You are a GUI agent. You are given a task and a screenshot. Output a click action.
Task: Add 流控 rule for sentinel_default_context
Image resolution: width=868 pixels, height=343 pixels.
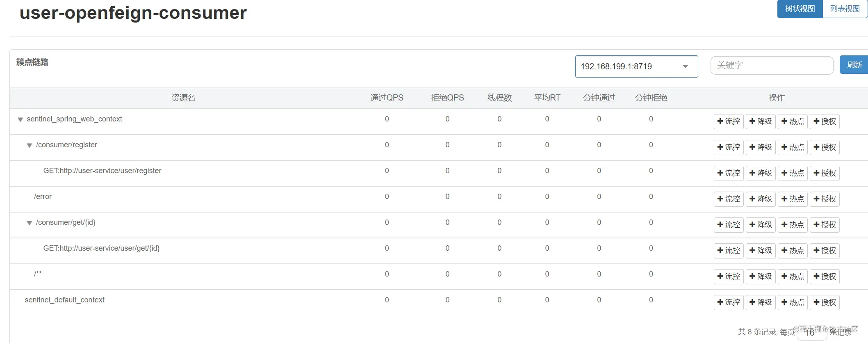pos(729,302)
